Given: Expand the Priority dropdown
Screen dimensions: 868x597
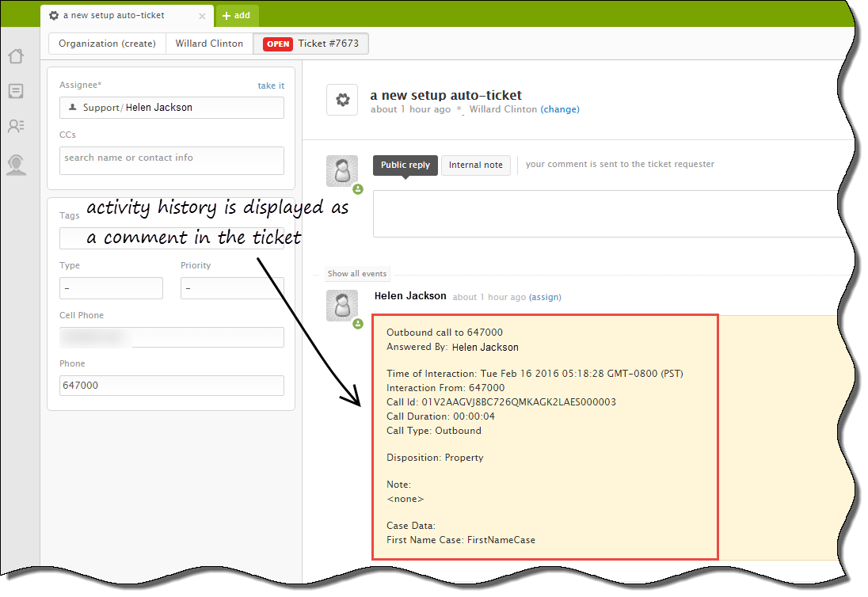Looking at the screenshot, I should click(231, 288).
